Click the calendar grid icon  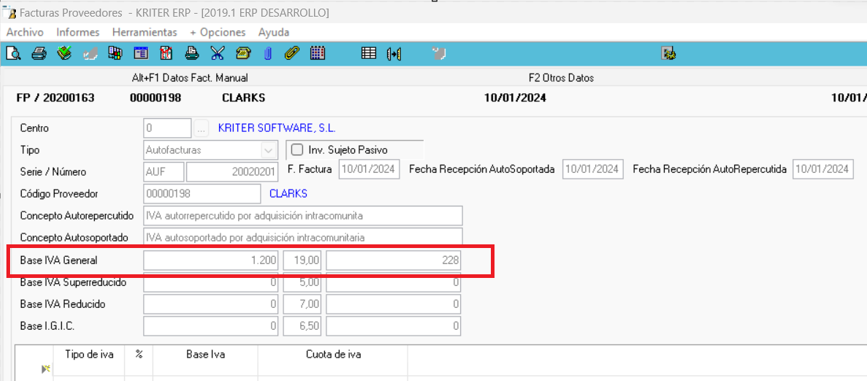[x=317, y=54]
